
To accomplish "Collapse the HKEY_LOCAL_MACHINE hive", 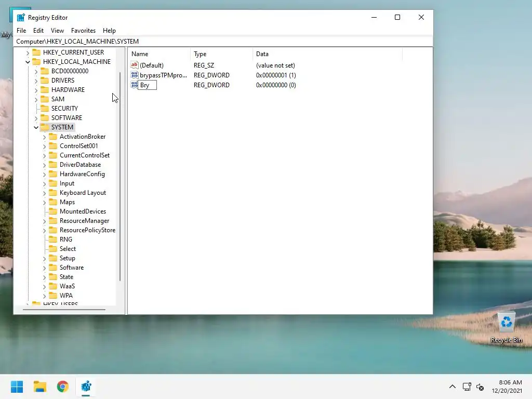I will 28,62.
